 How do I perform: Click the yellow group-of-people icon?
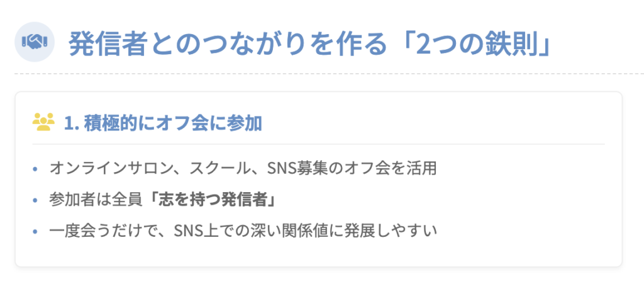point(43,122)
